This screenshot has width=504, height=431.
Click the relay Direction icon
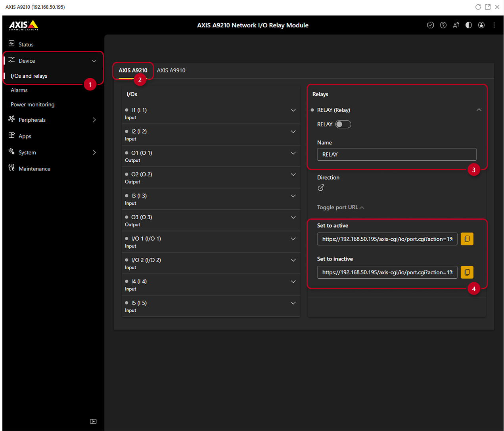point(321,188)
